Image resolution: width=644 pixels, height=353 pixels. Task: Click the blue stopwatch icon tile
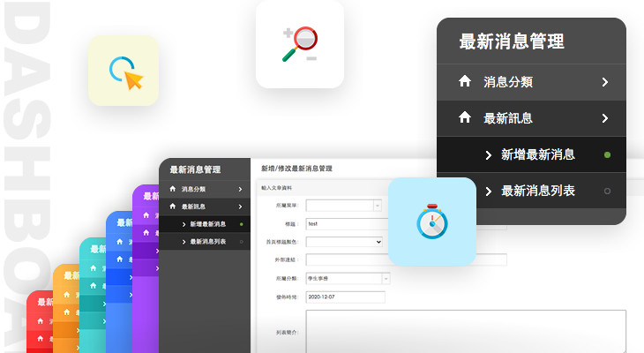click(432, 222)
